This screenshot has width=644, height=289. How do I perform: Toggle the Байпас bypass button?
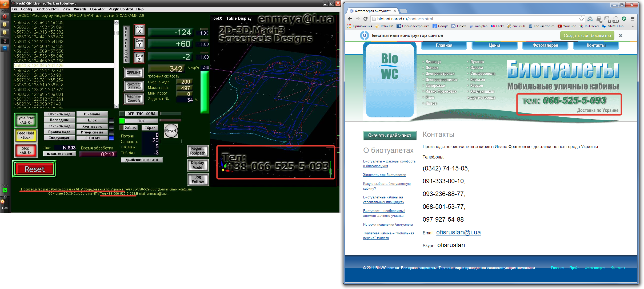click(x=130, y=128)
